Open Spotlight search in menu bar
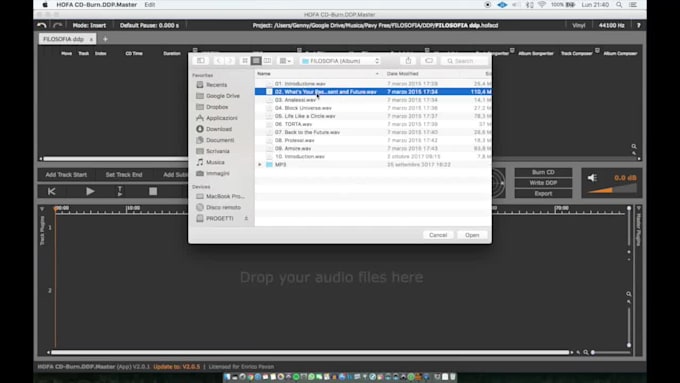The height and width of the screenshot is (383, 680). 619,5
